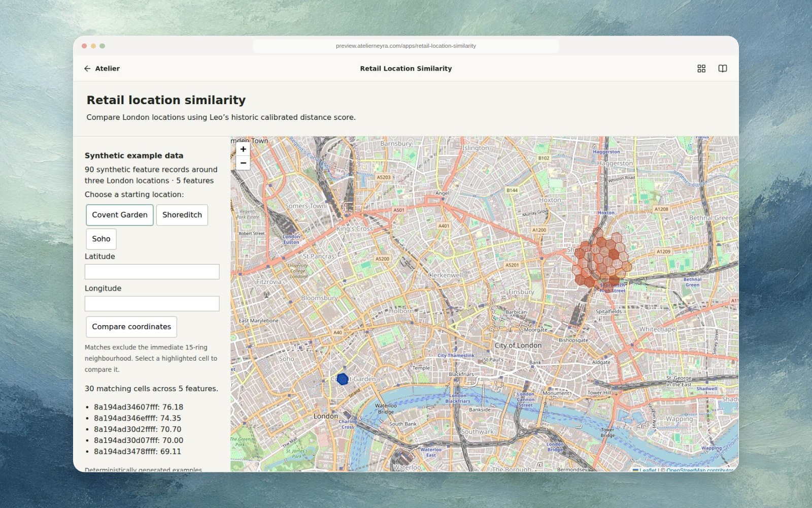Click Compare coordinates button
812x508 pixels.
point(131,327)
